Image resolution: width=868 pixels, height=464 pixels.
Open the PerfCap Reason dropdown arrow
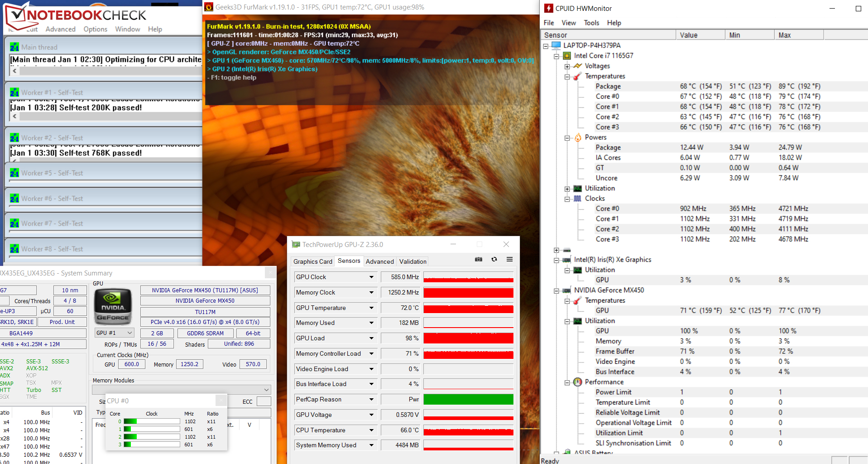click(x=371, y=399)
